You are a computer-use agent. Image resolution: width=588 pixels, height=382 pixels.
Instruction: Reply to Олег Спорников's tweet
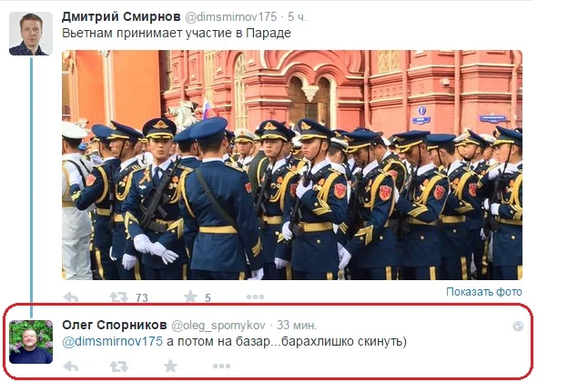[x=71, y=366]
